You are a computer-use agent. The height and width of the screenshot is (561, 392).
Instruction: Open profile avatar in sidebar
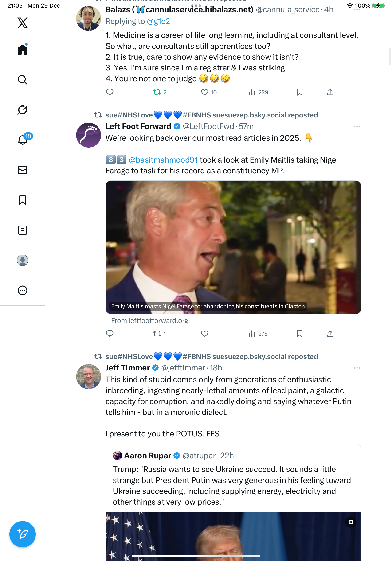(23, 260)
